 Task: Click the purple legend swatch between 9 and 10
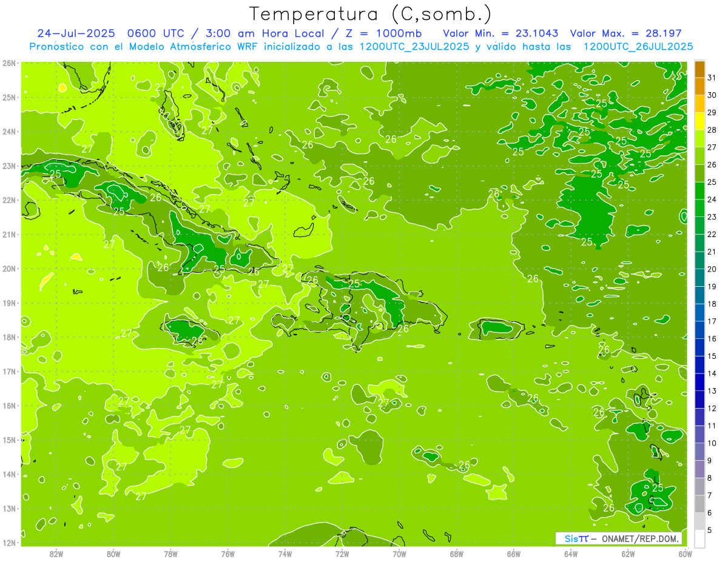click(x=699, y=452)
